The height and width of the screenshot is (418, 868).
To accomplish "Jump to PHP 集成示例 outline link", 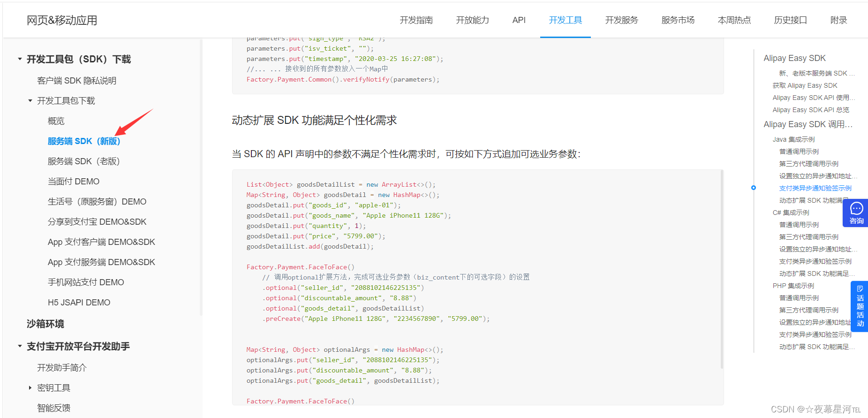I will coord(793,286).
